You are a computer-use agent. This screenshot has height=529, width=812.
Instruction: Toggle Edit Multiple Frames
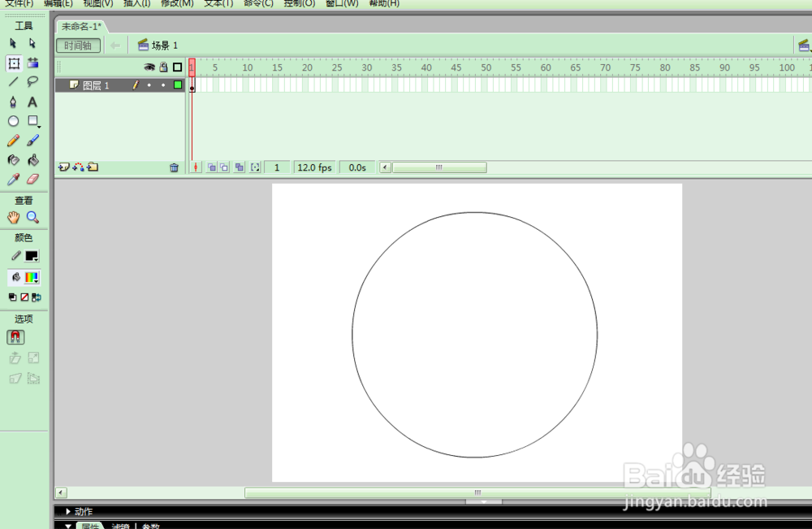click(240, 167)
